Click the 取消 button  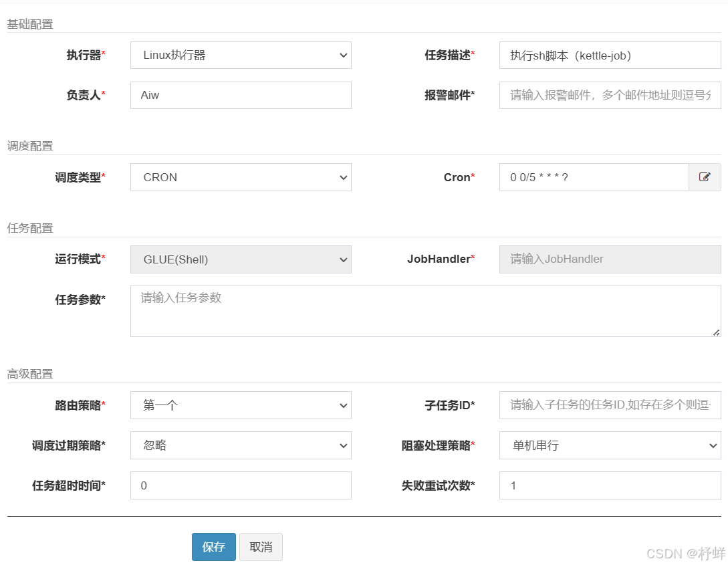[261, 547]
